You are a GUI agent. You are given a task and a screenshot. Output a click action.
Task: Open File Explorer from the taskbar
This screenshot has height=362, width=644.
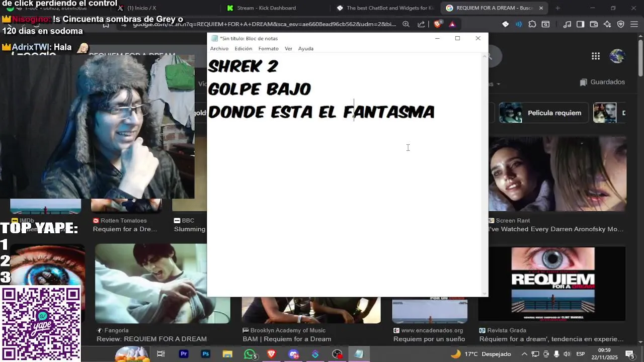(227, 354)
